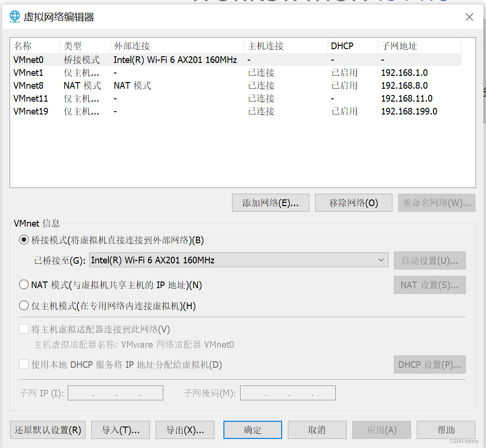Click the 子网掩码 input field
486x448 pixels.
click(x=287, y=393)
